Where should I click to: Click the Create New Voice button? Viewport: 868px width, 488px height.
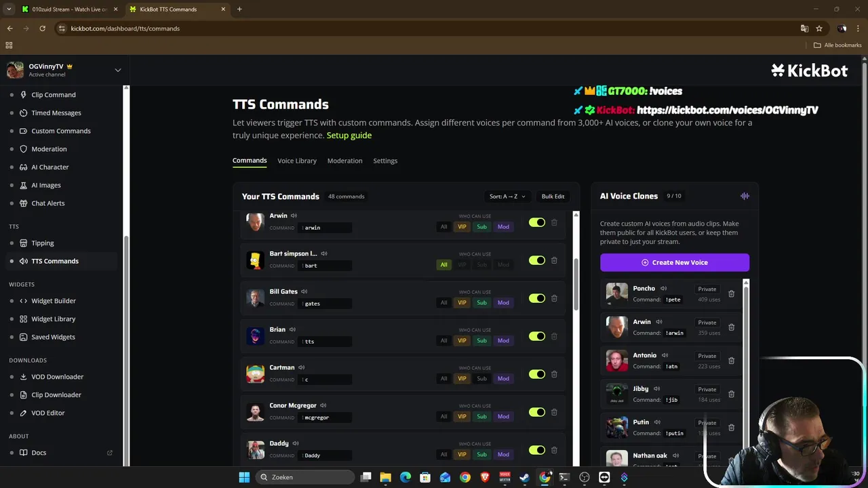point(675,262)
